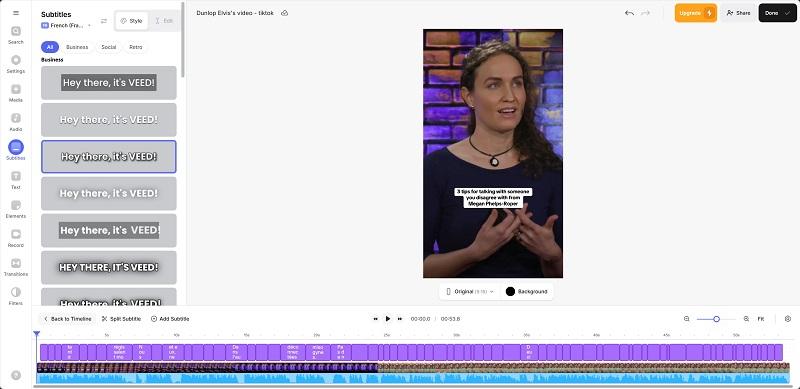Click the video thumbnail track in timeline

click(x=413, y=368)
